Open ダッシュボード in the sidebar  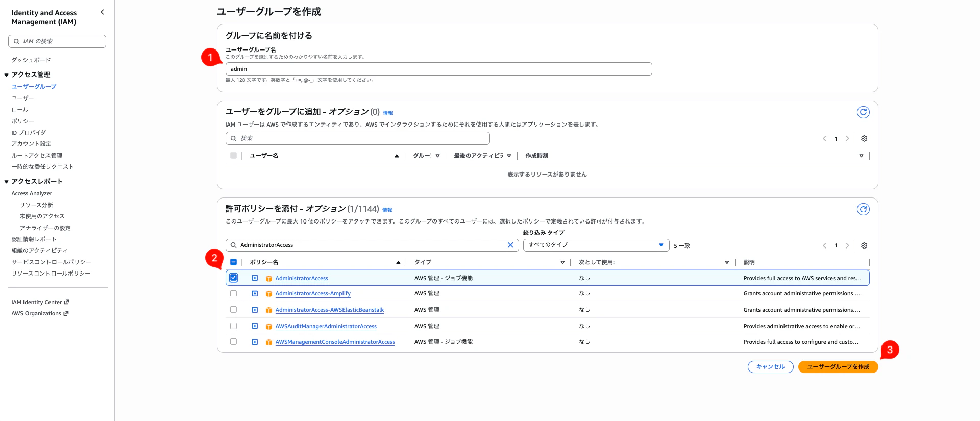[31, 60]
